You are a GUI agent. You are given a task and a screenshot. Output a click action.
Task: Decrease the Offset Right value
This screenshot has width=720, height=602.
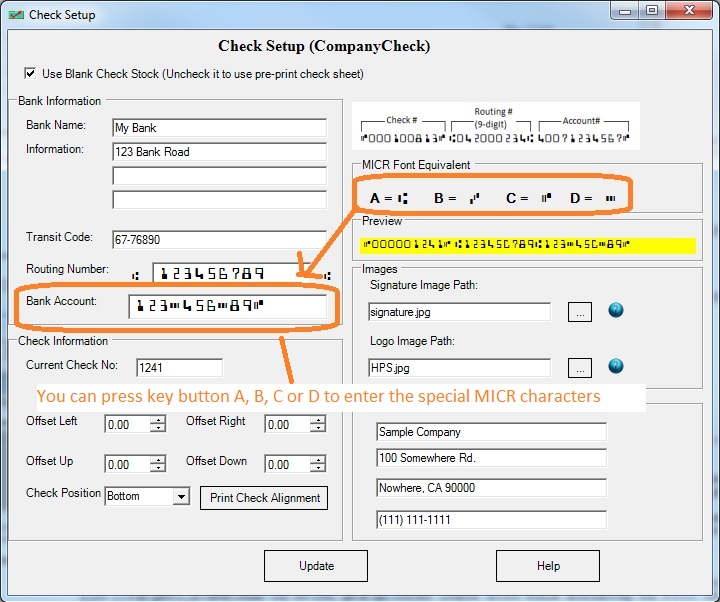click(317, 429)
